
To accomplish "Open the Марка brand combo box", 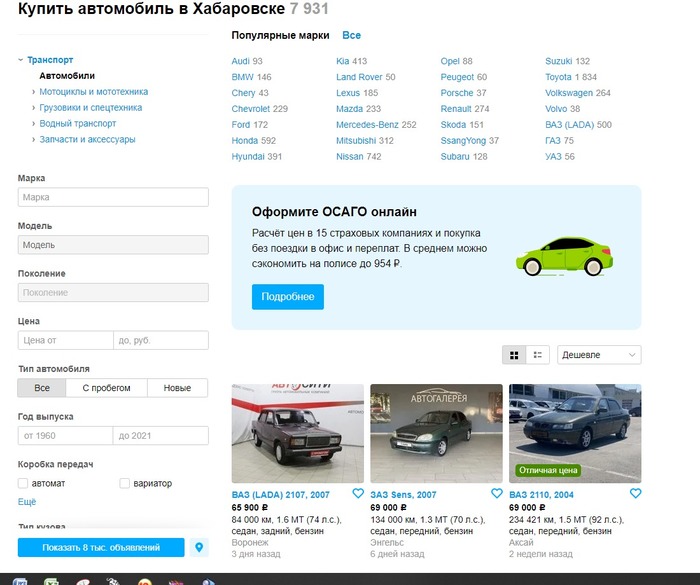I will click(113, 197).
